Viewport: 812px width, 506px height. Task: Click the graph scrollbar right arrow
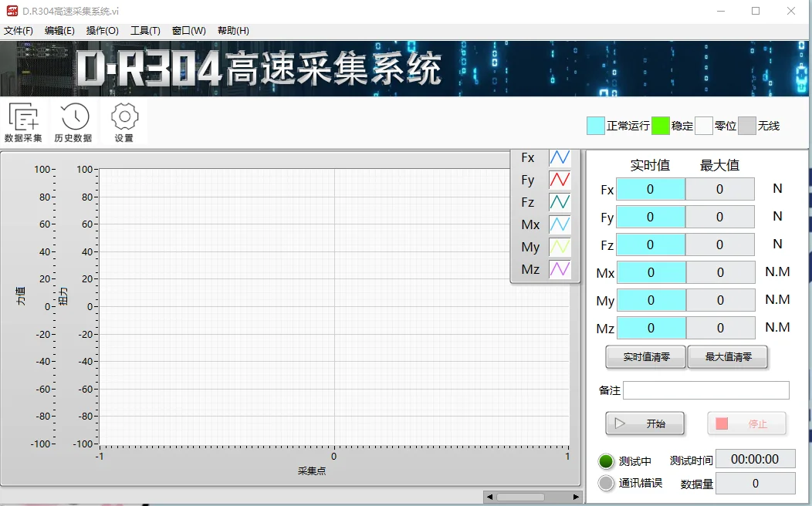(x=576, y=497)
